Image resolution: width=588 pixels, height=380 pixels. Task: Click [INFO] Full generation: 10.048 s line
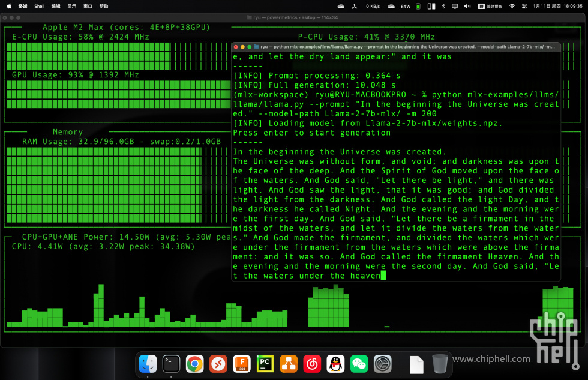pos(314,85)
